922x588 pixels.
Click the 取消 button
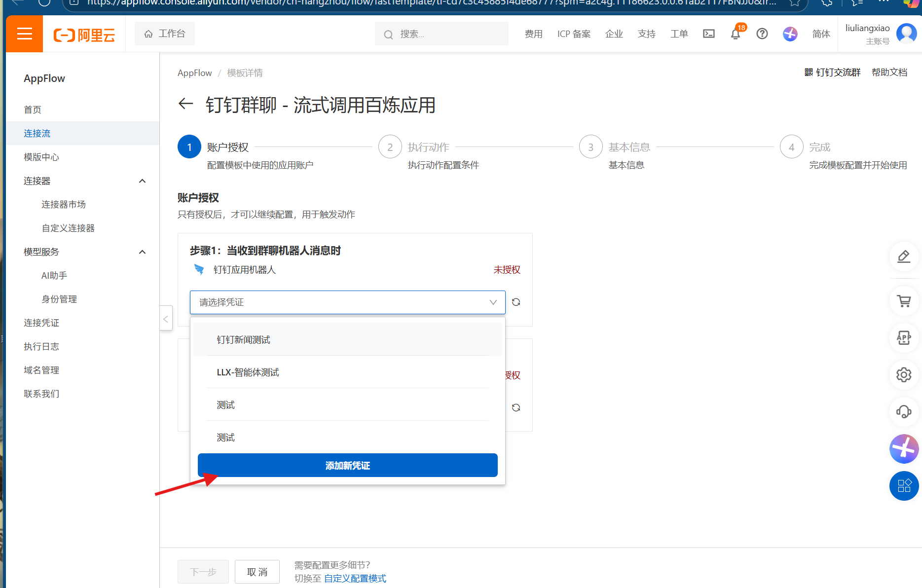click(257, 572)
